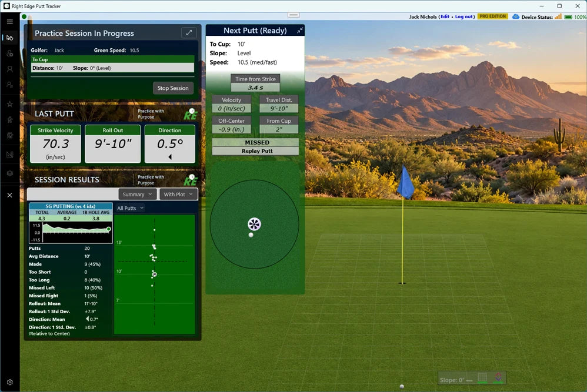Click the group golfers sidebar icon

10,135
